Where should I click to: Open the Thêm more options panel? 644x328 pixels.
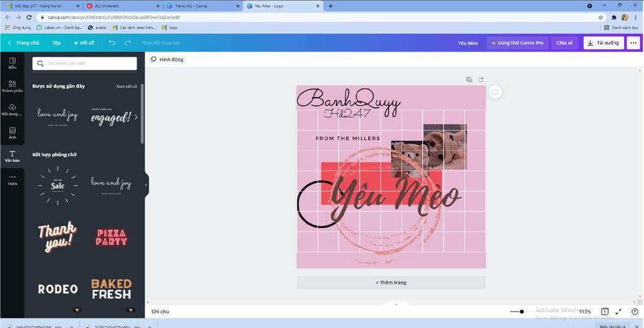coord(13,179)
